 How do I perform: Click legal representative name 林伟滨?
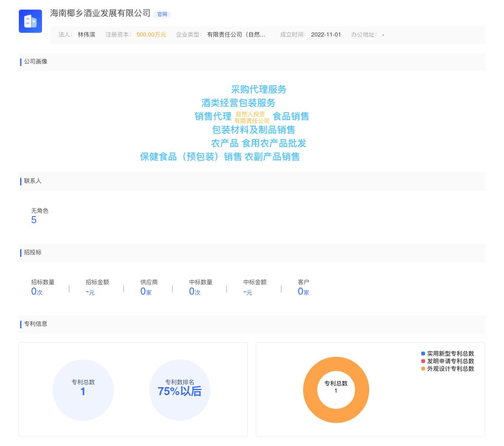87,34
